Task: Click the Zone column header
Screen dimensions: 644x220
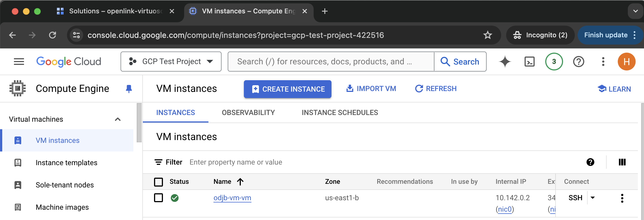Action: pos(332,182)
